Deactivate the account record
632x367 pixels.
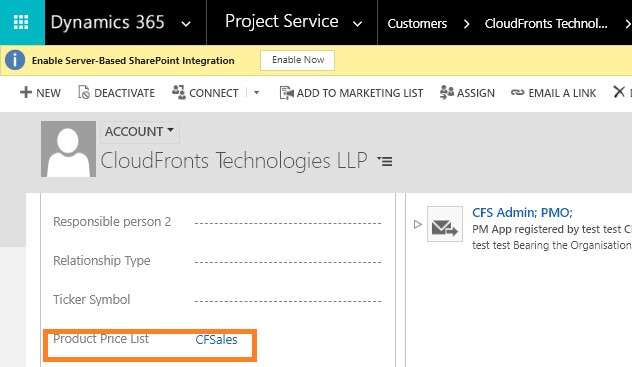125,93
